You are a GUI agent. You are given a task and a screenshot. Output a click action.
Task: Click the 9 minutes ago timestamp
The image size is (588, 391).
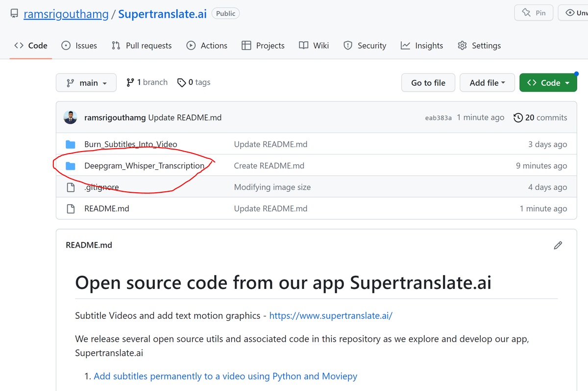(x=541, y=166)
